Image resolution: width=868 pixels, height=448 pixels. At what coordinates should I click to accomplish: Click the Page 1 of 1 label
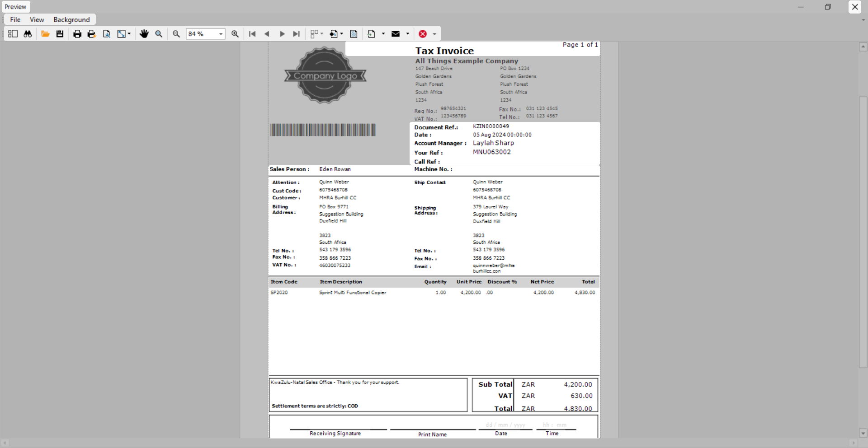pos(580,45)
